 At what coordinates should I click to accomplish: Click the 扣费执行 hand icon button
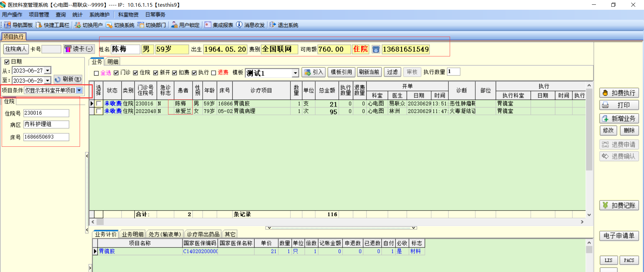[x=619, y=93]
